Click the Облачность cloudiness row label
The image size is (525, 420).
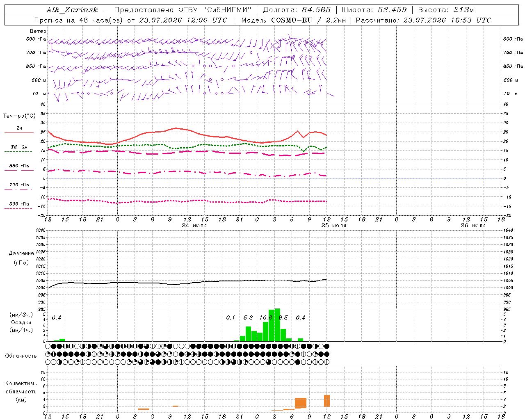tap(21, 356)
